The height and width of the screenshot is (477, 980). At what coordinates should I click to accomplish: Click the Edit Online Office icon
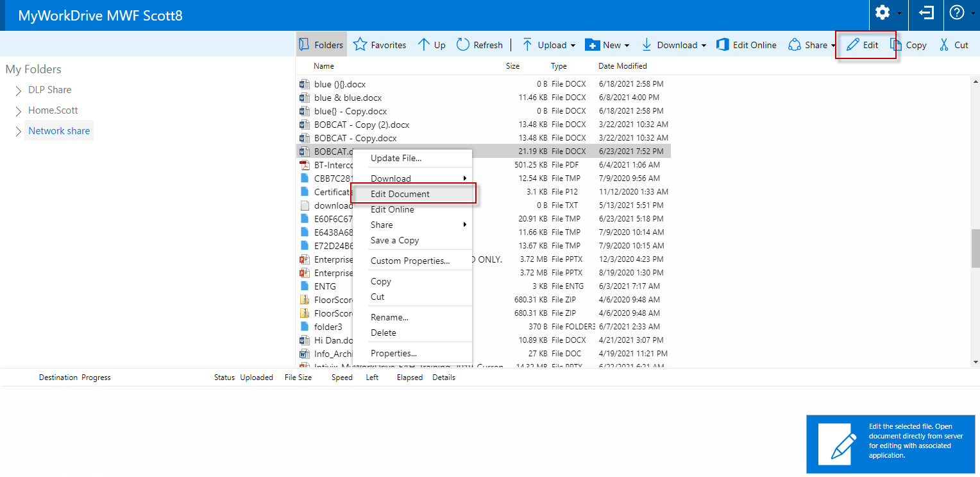[x=722, y=45]
